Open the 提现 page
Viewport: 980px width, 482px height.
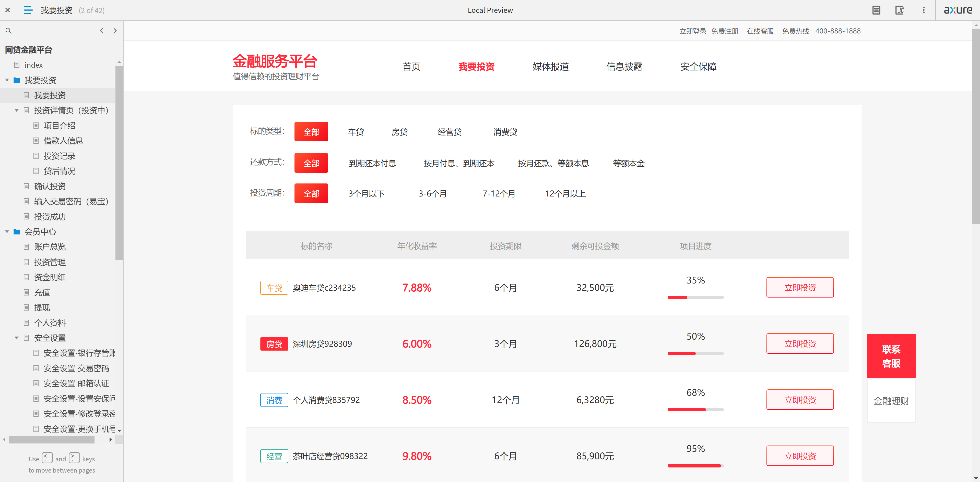click(42, 307)
